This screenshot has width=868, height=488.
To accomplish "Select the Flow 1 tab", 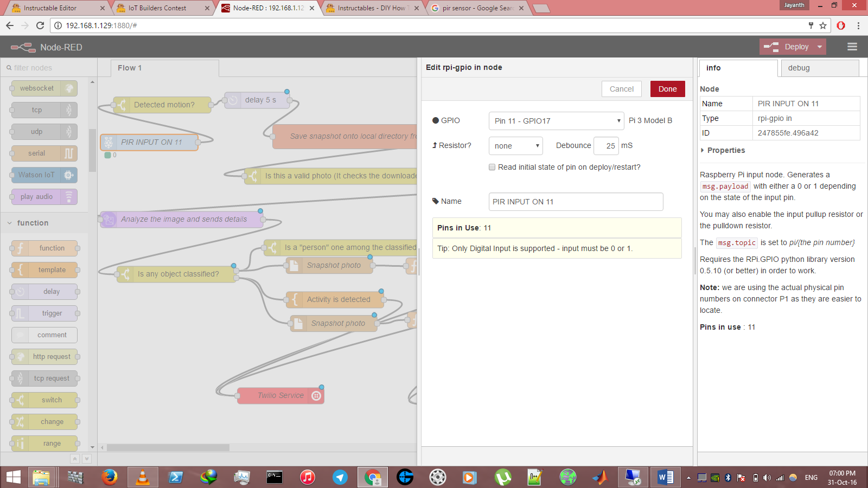I will 165,68.
